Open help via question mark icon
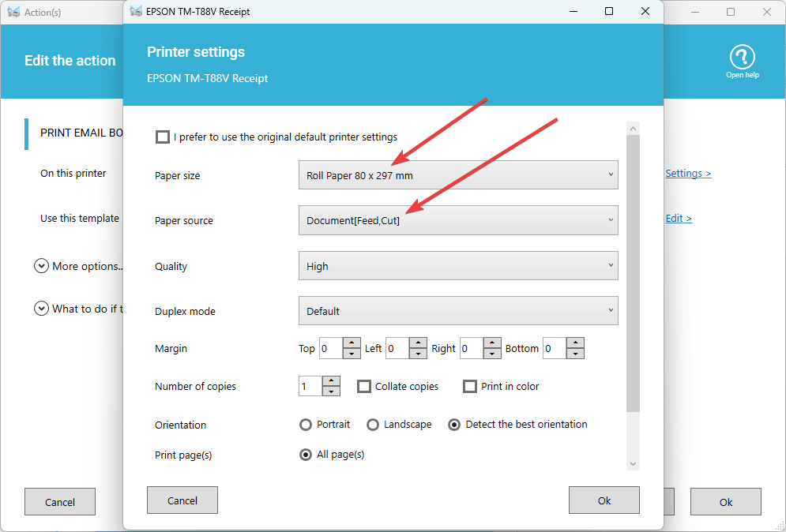Screen dimensions: 786x532 click(x=742, y=57)
